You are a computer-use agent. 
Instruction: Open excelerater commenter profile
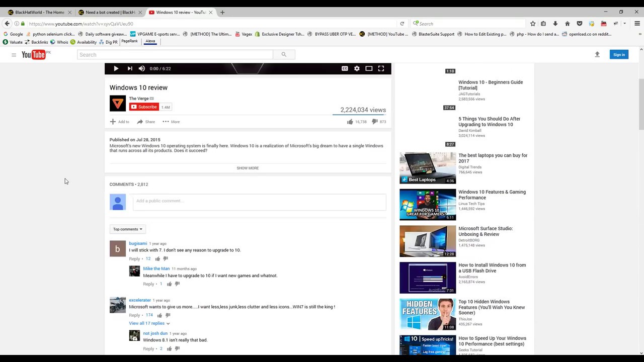(x=140, y=300)
